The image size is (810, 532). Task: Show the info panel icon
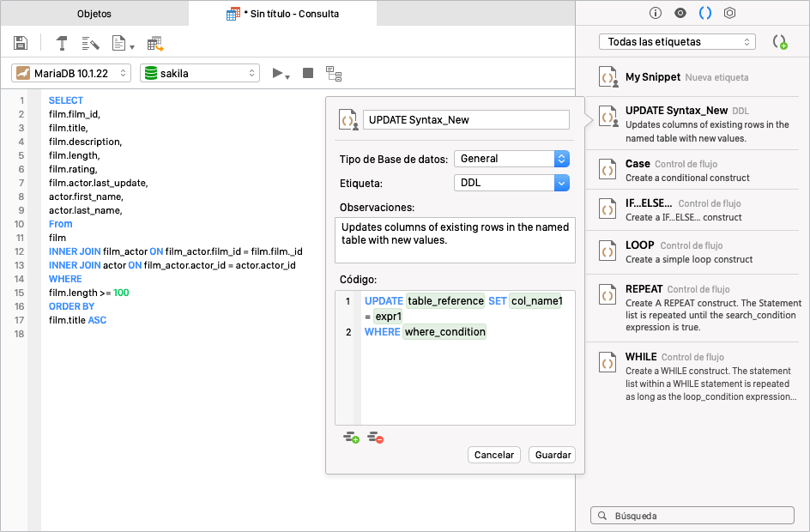(655, 13)
